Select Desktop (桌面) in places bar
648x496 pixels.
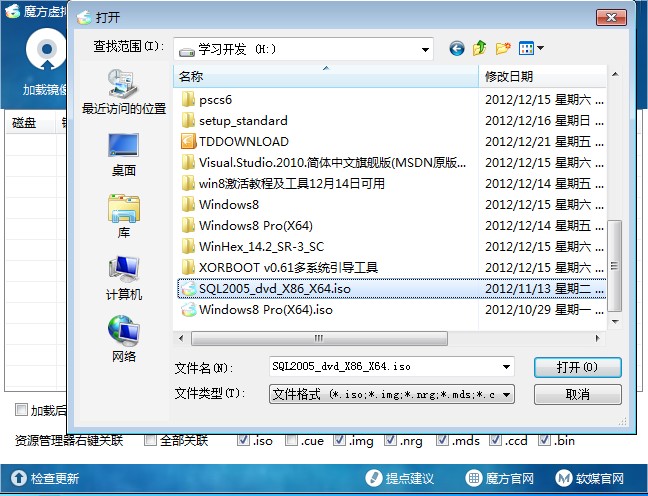(x=124, y=155)
